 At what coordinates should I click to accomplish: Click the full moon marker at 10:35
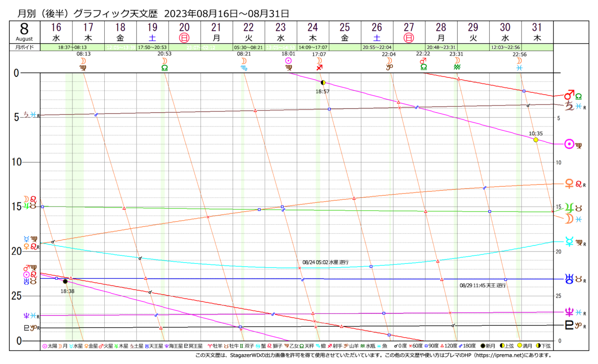coord(536,140)
